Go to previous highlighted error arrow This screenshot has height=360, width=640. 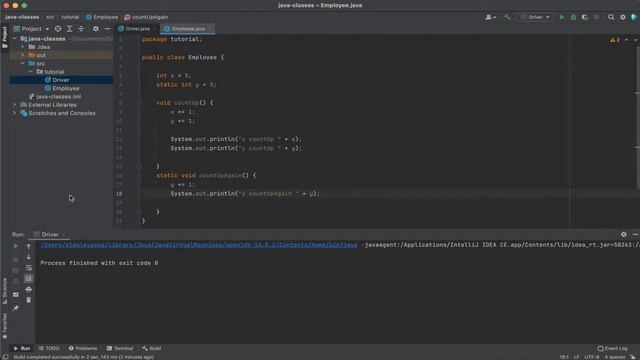[x=627, y=40]
